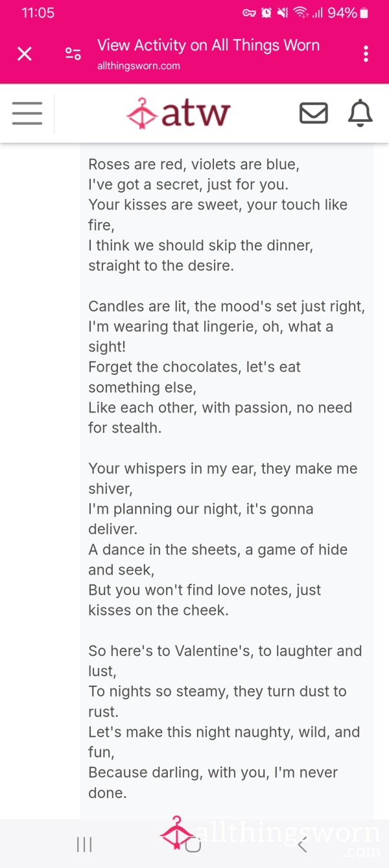
Task: Tap the Android recent apps button
Action: 84,844
